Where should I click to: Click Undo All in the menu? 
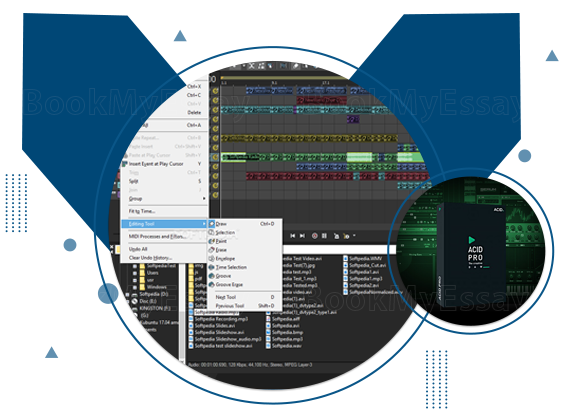click(x=138, y=249)
